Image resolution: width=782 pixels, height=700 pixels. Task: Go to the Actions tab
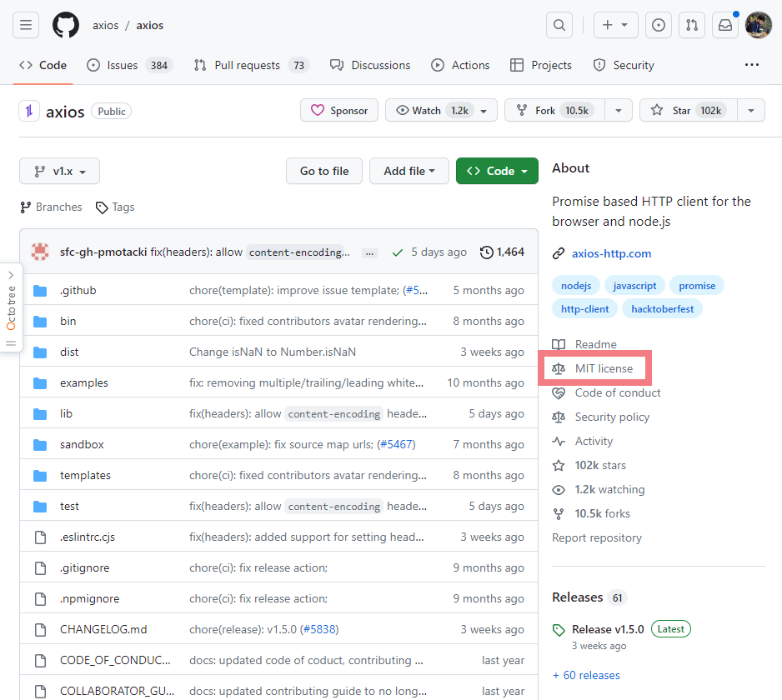pyautogui.click(x=460, y=65)
